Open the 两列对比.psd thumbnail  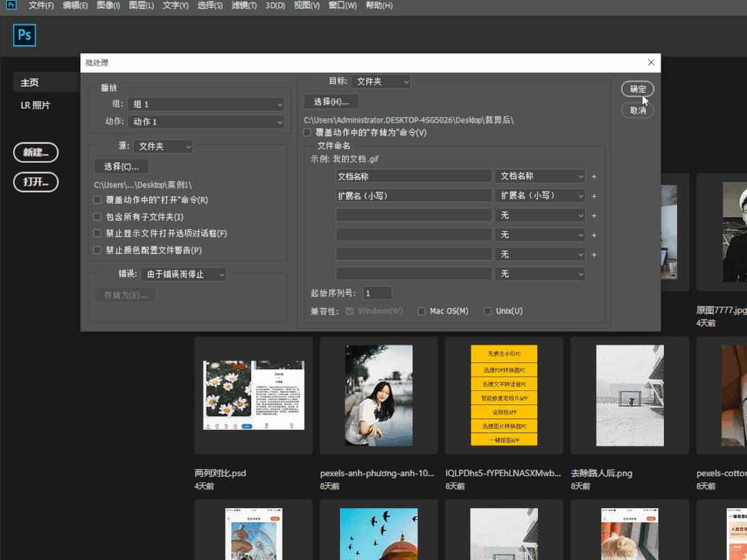(x=253, y=395)
